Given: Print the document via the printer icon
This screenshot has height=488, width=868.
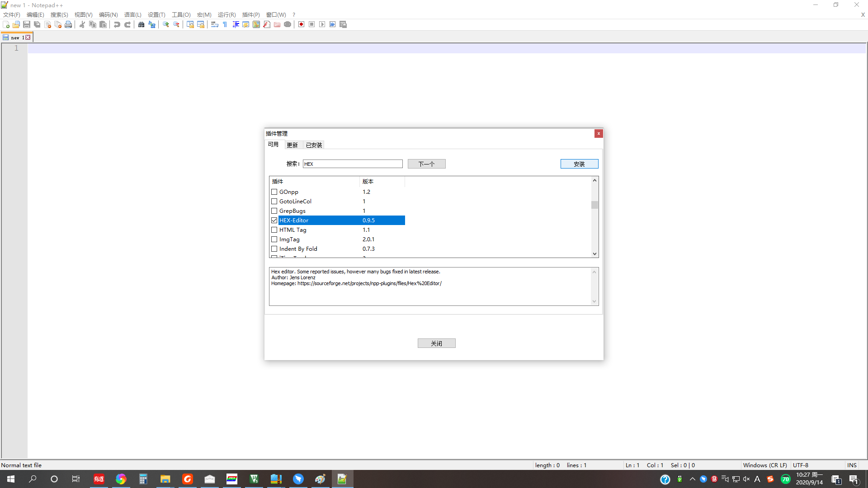Looking at the screenshot, I should pos(68,24).
